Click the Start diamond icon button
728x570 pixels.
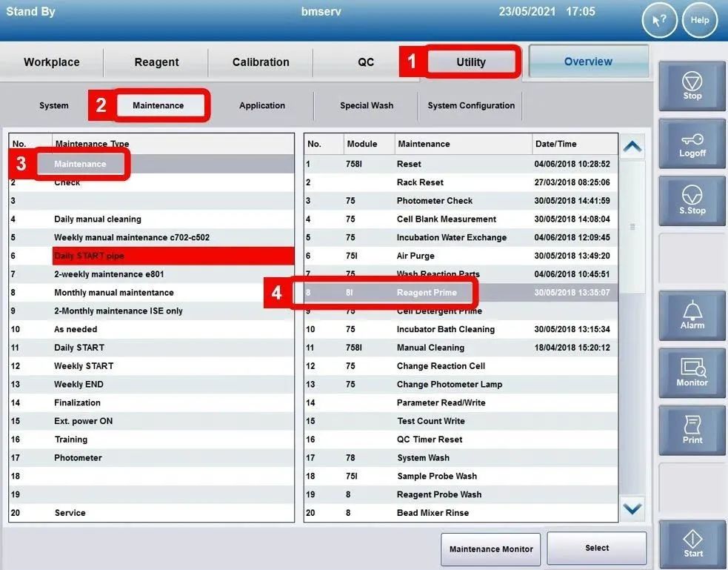coord(692,544)
